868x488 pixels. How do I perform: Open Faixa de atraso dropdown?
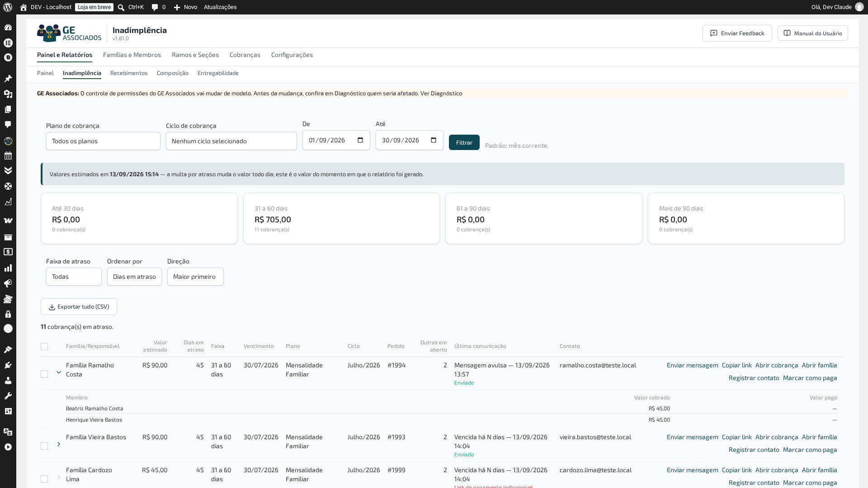pyautogui.click(x=74, y=277)
